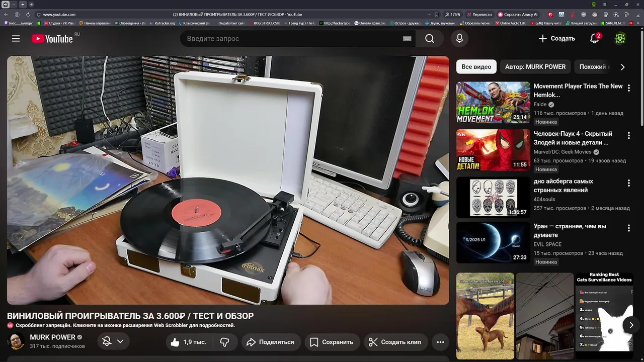Click the search magnifier button
This screenshot has width=644, height=362.
click(x=429, y=39)
